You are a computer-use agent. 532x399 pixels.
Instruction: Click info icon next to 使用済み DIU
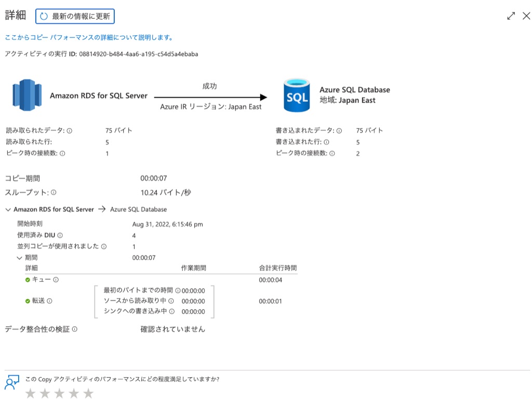[x=60, y=234]
